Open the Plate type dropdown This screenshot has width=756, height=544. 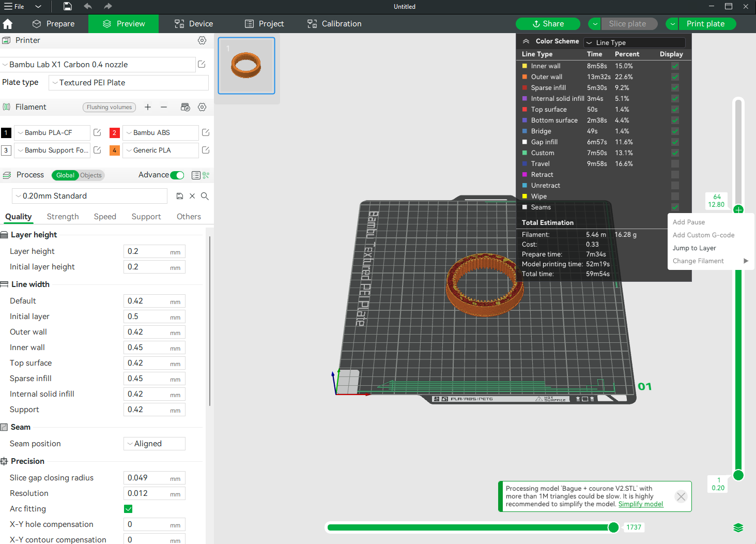click(x=129, y=83)
